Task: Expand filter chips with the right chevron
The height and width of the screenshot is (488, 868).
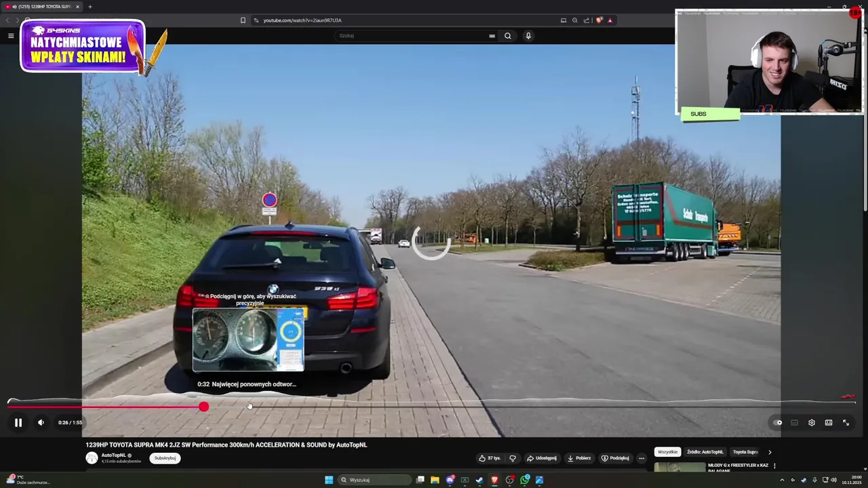Action: coord(770,452)
